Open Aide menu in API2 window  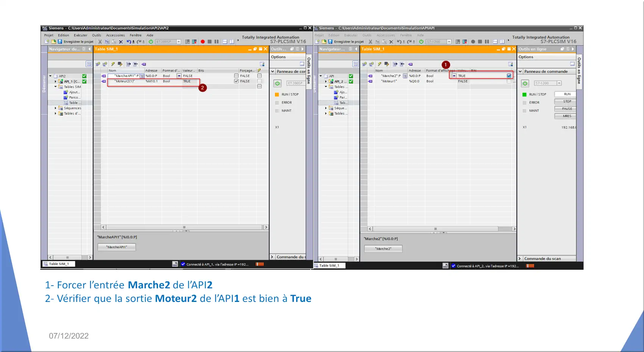pyautogui.click(x=150, y=35)
